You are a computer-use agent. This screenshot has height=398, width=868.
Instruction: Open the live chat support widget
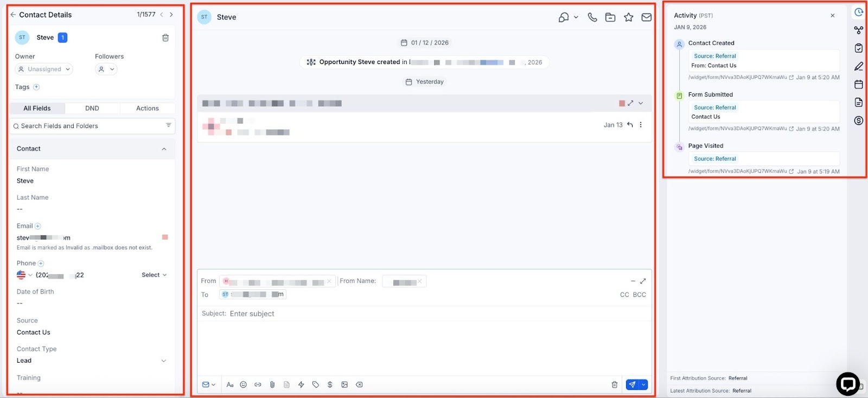(848, 384)
